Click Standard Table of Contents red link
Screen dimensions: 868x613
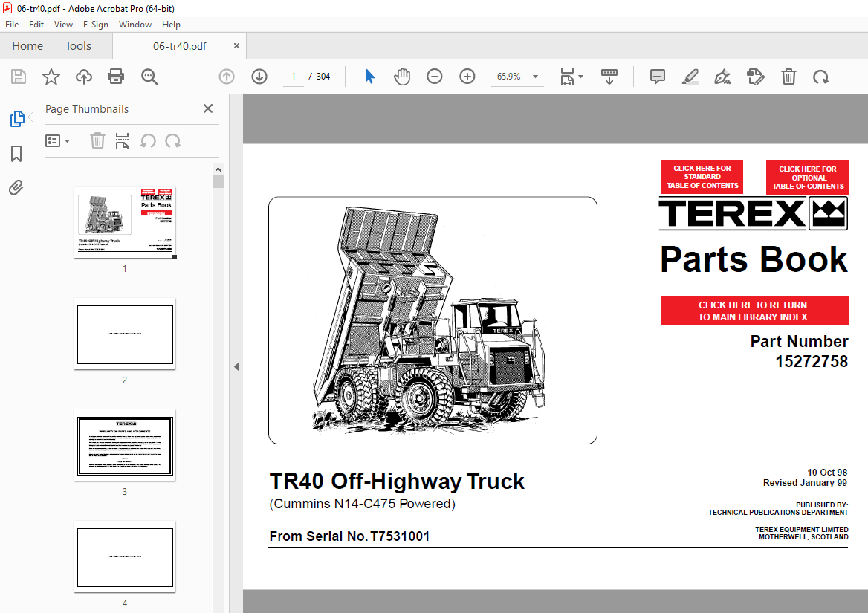click(x=702, y=177)
